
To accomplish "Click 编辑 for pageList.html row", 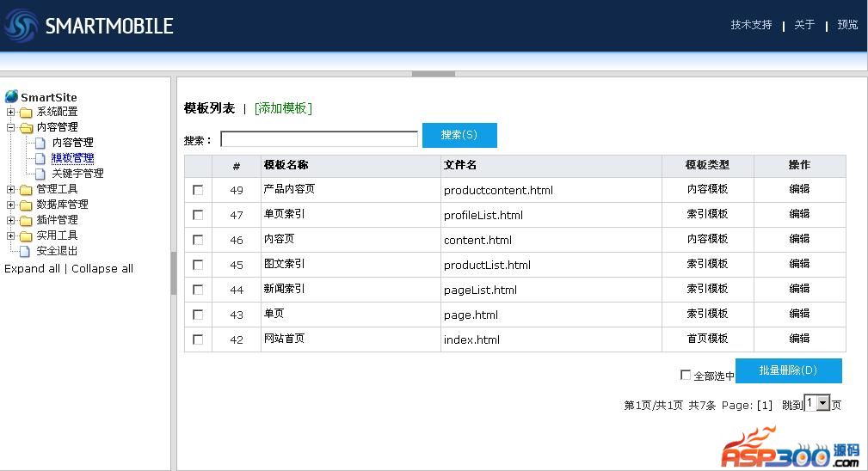I will 799,289.
